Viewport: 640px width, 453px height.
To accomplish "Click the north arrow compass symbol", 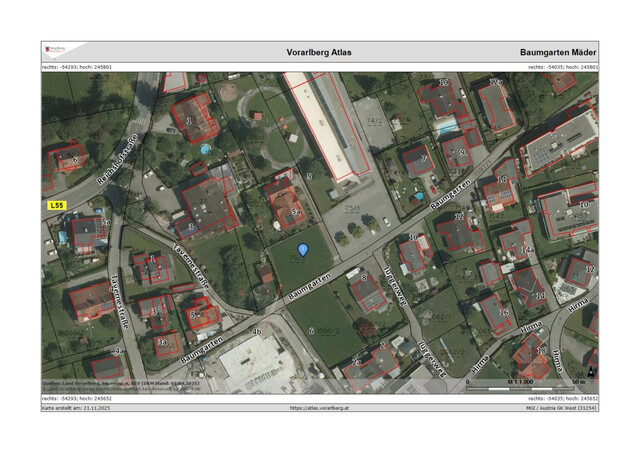I will pos(592,371).
